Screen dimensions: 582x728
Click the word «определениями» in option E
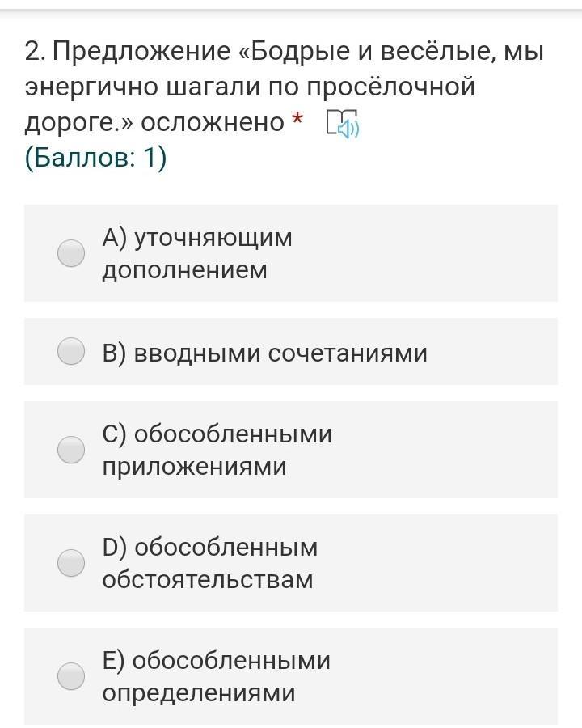(198, 693)
